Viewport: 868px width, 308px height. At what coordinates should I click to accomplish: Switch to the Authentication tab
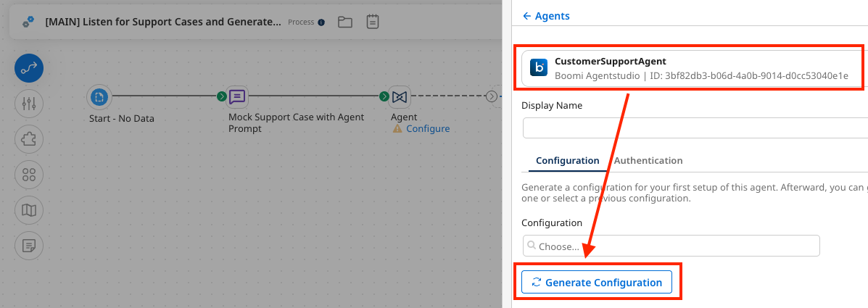tap(648, 160)
